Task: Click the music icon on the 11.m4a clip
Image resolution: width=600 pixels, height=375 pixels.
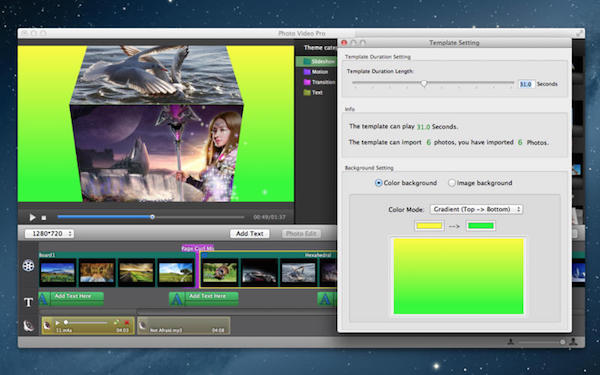Action: (x=47, y=325)
